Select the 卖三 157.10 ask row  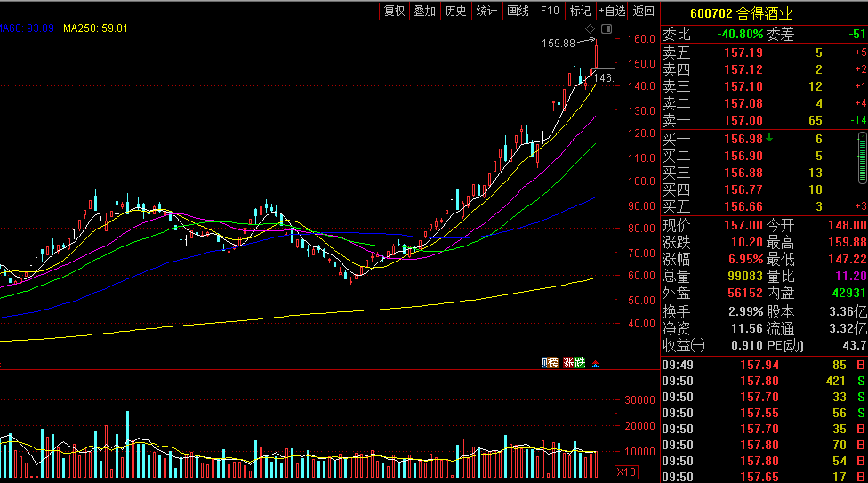coord(764,86)
